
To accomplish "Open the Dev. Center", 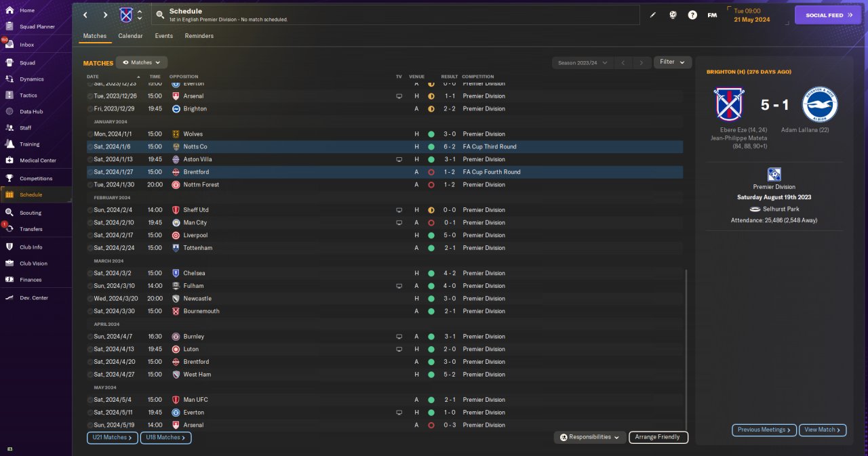I will click(34, 298).
